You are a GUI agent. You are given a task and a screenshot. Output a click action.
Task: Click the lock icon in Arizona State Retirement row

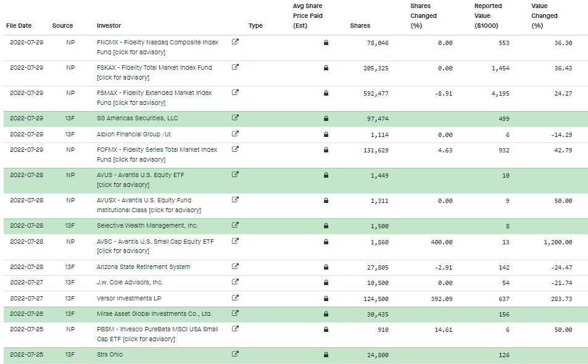tap(326, 267)
